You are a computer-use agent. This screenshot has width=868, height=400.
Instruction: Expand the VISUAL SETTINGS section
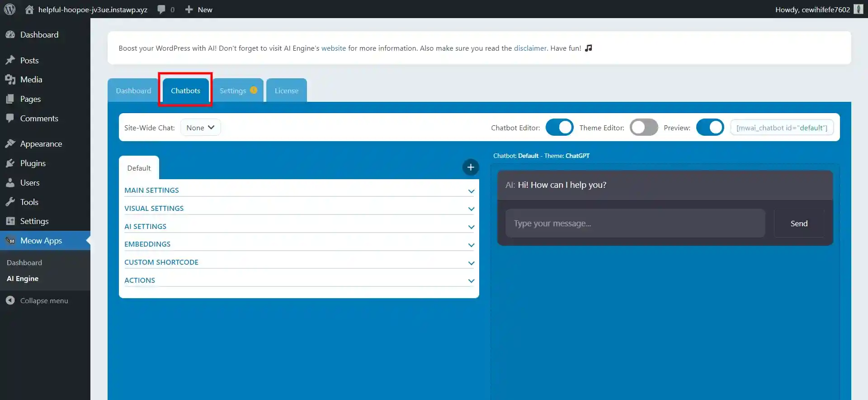[299, 209]
